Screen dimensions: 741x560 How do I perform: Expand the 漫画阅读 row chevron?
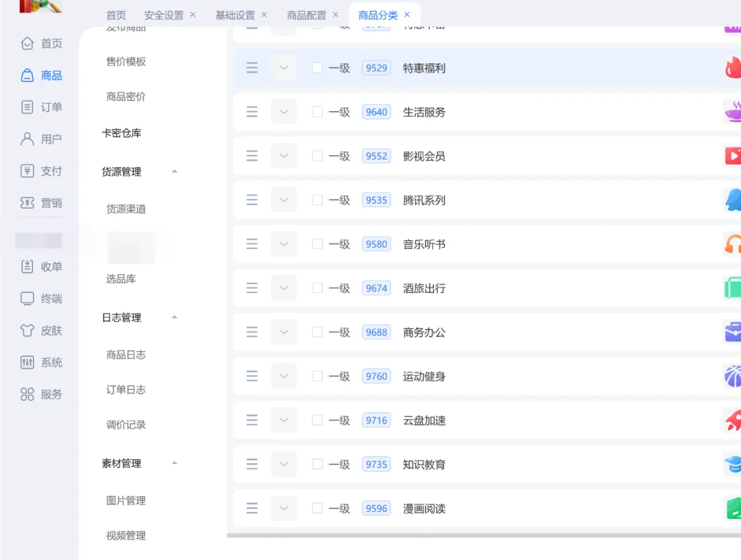click(x=283, y=509)
